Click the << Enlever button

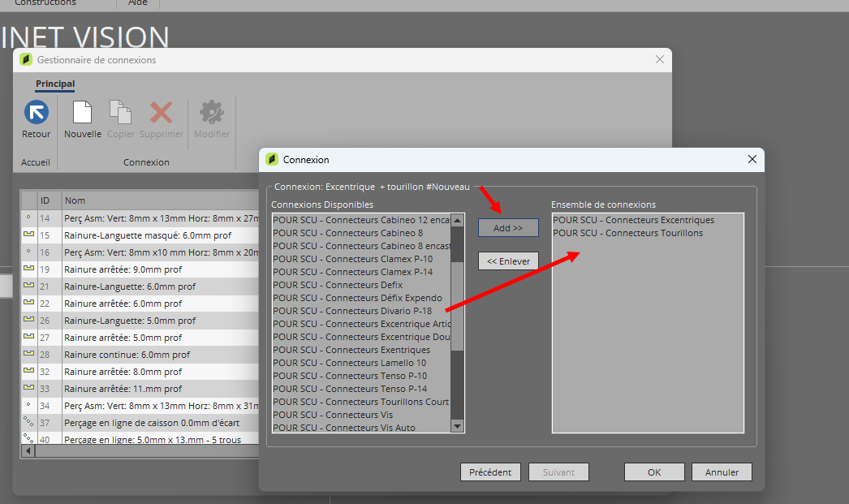pos(508,261)
